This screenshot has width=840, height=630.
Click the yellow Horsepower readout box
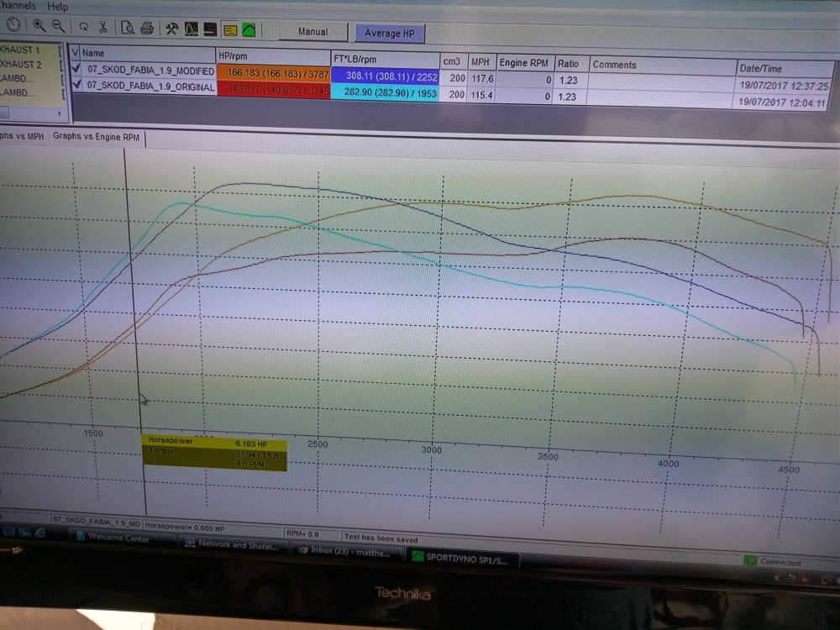tap(214, 453)
